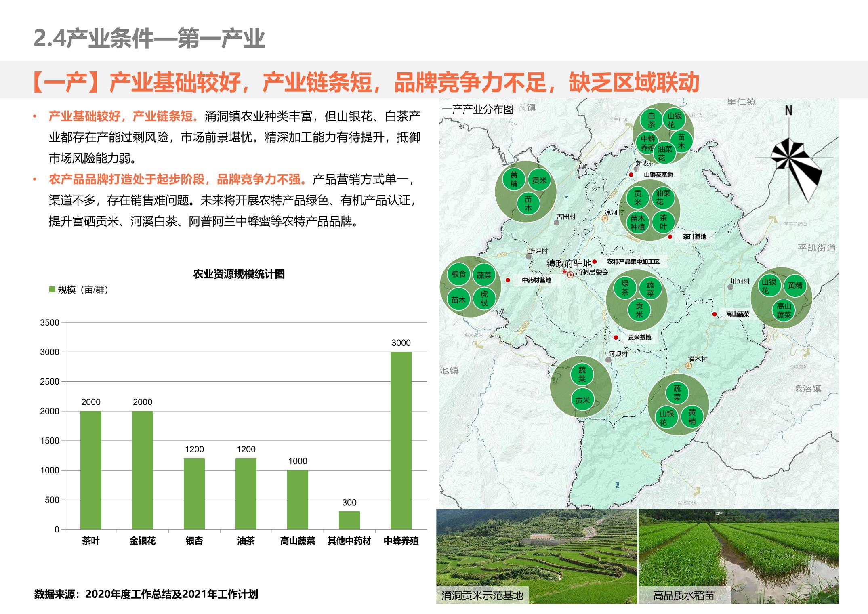
Task: Click the x-axis label 油茶
Action: pyautogui.click(x=246, y=541)
